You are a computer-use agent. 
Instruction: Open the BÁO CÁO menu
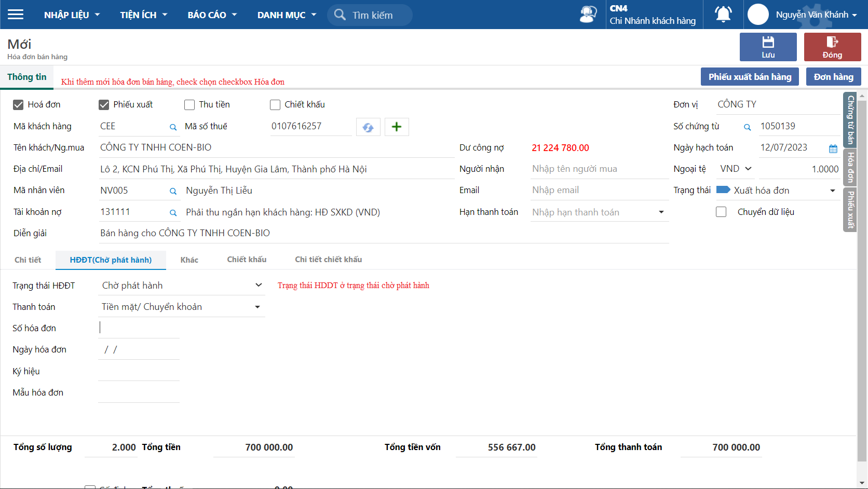point(212,15)
